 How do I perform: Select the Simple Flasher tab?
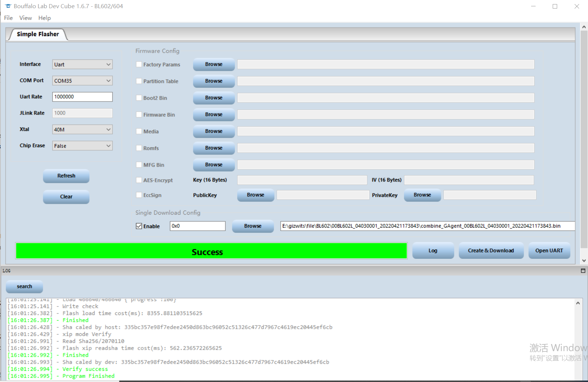point(38,34)
